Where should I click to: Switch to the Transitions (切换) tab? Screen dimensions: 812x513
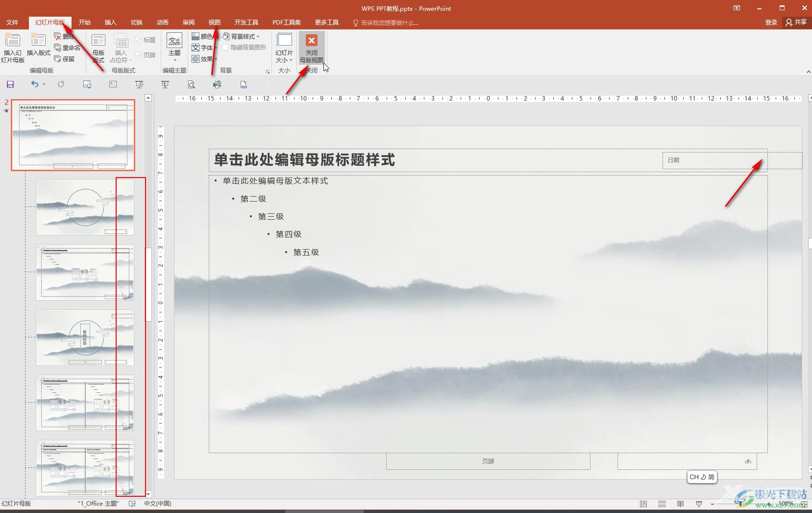137,23
